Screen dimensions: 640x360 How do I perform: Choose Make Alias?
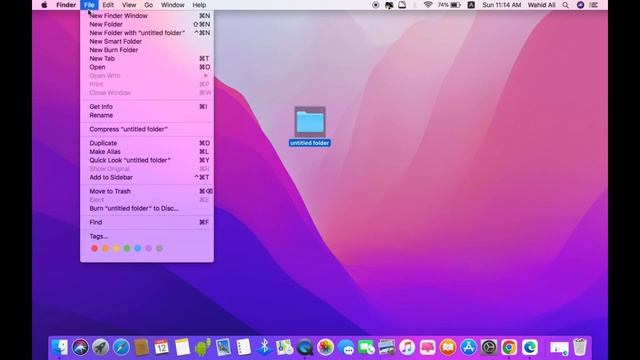[x=147, y=151]
